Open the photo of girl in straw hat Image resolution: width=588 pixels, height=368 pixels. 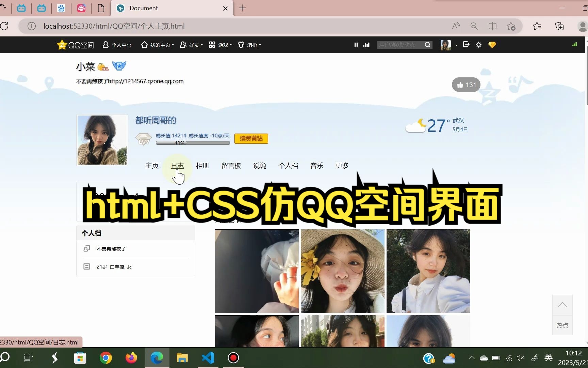pyautogui.click(x=343, y=271)
